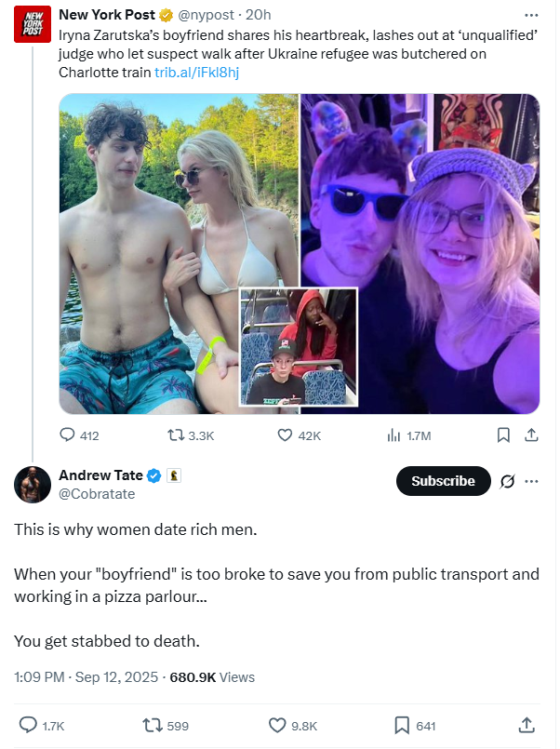Viewport: 560px width, 749px height.
Task: Open the @Cobratate profile handle
Action: pyautogui.click(x=97, y=494)
